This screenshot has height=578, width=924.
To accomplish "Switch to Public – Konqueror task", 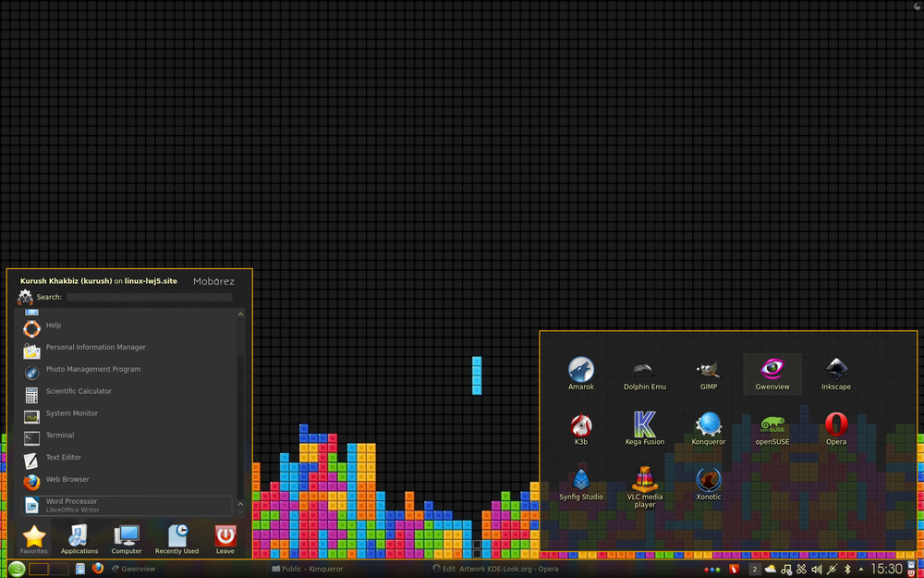I will click(308, 569).
